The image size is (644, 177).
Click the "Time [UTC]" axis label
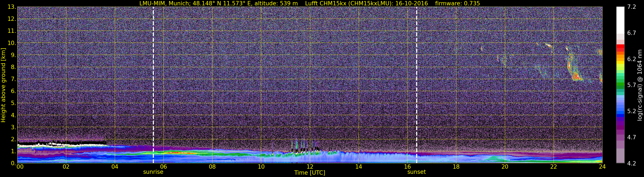pyautogui.click(x=310, y=173)
